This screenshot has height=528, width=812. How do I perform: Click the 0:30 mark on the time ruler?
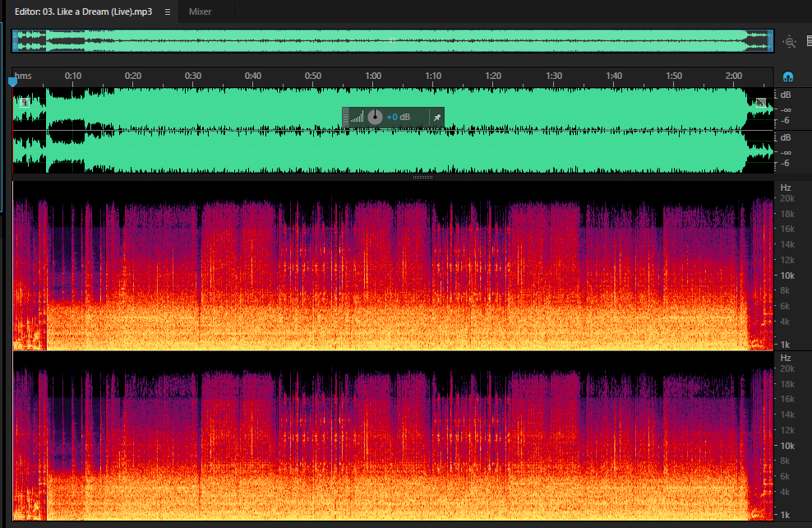pos(193,76)
